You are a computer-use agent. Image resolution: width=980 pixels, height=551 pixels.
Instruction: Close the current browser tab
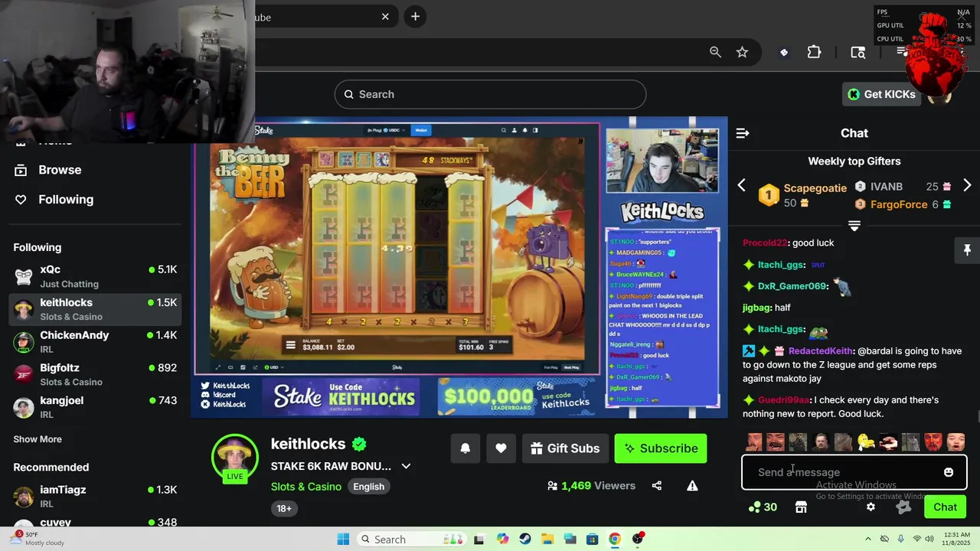pos(385,16)
